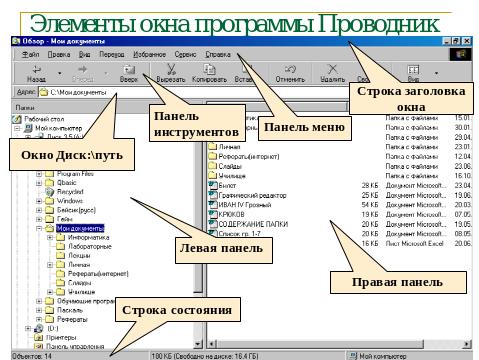
Task: Open the Сервис menu
Action: point(185,54)
